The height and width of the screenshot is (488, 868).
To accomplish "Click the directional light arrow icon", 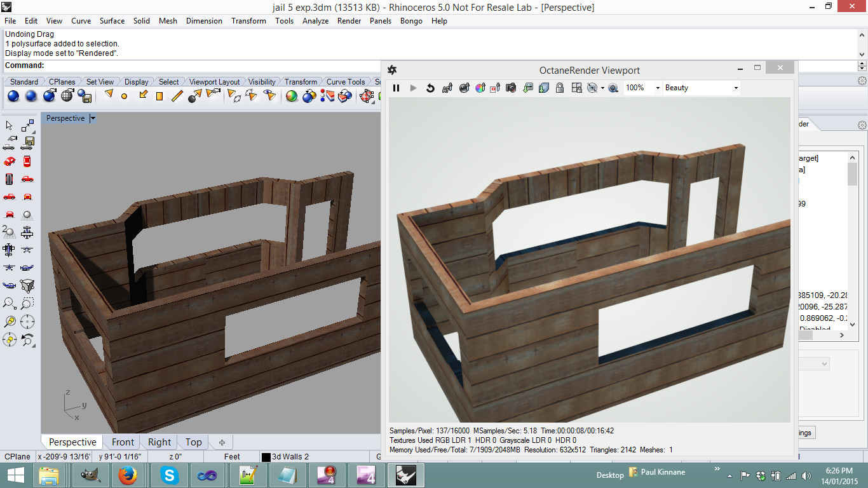I will tap(143, 95).
